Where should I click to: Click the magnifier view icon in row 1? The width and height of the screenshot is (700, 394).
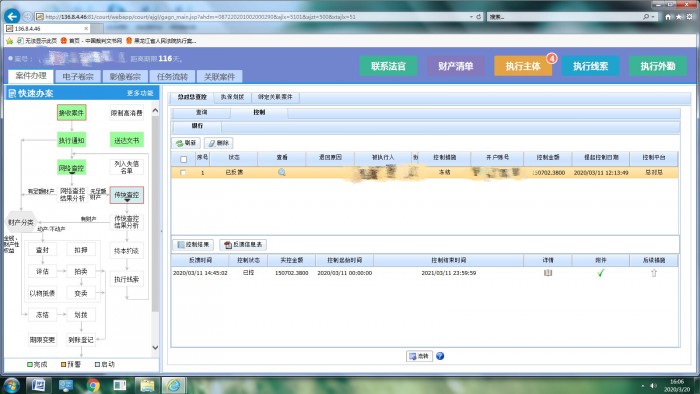point(282,172)
